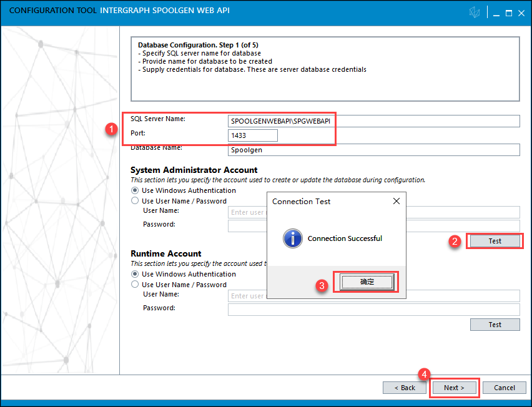Choose Runtime Account Use Windows Authentication
The height and width of the screenshot is (407, 532).
point(134,274)
